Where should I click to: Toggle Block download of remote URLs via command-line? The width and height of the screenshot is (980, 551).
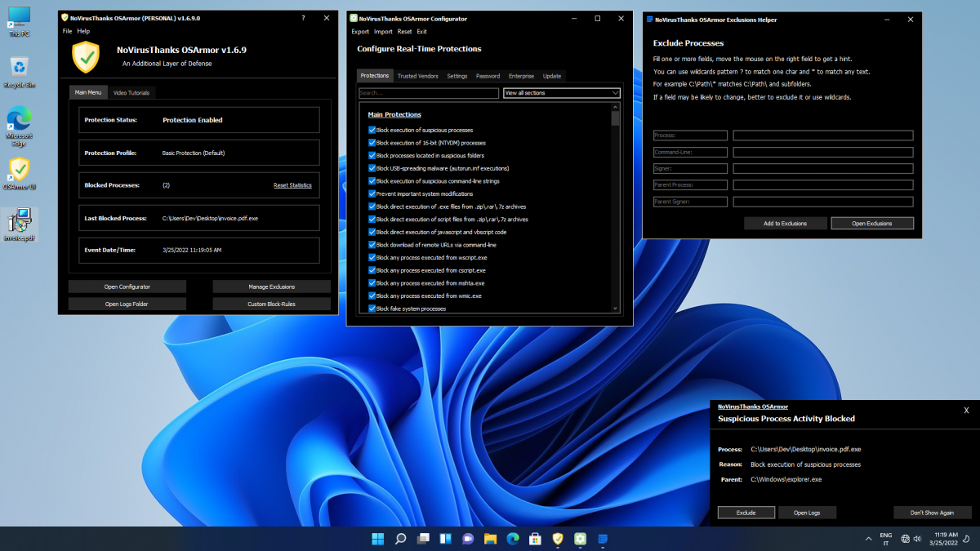click(372, 245)
